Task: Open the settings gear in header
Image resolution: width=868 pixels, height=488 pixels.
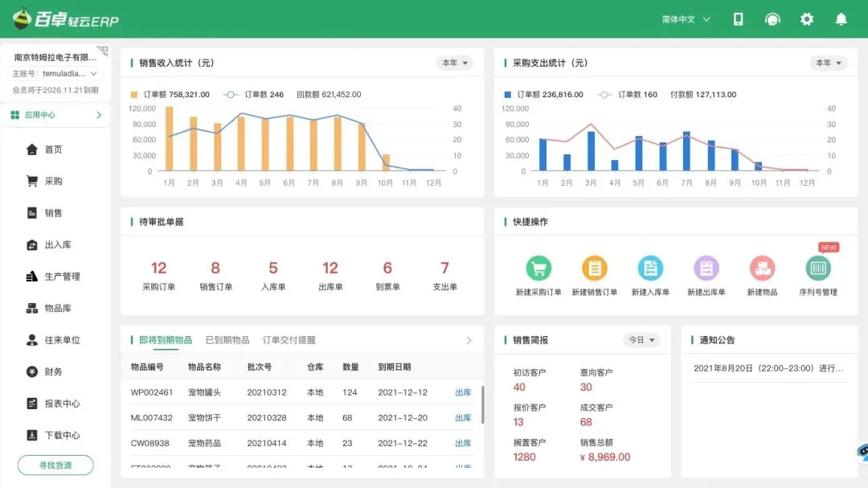Action: 806,19
